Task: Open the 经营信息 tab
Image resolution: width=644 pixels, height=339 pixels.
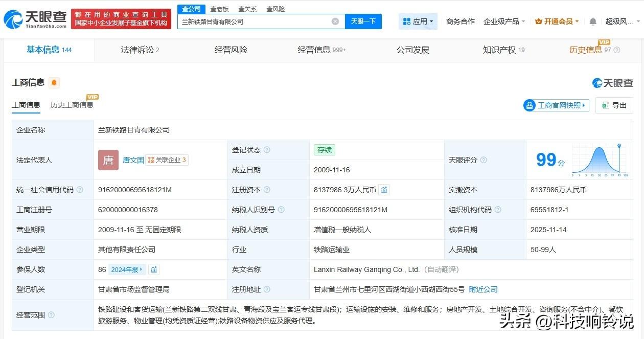Action: 321,50
